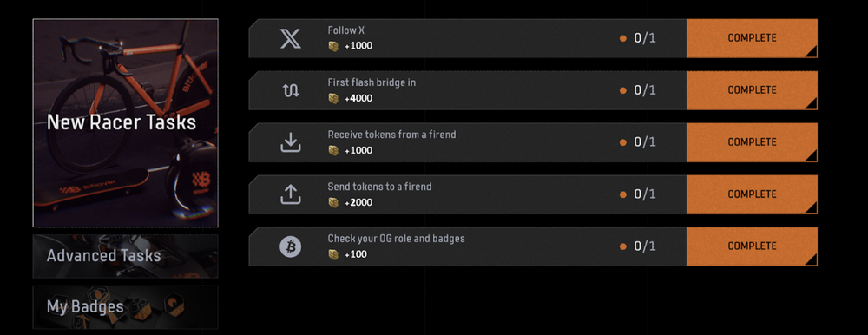Click the X logo icon

(291, 38)
